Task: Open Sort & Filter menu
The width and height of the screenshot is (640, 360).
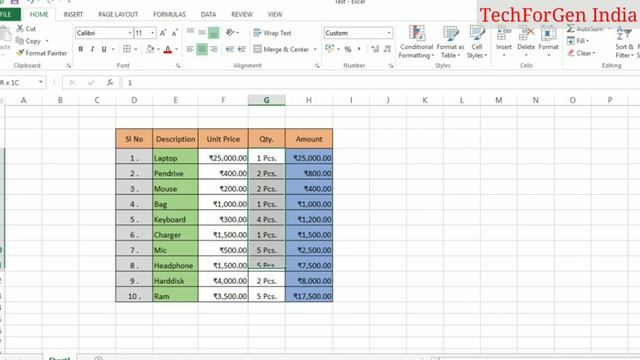Action: tap(624, 42)
